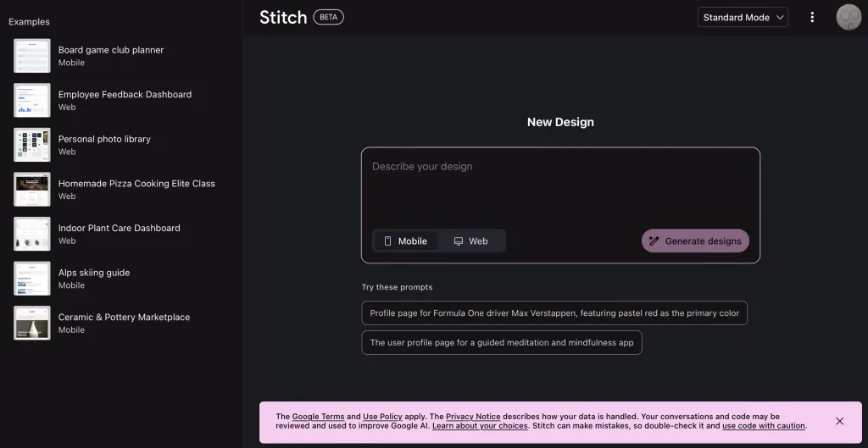868x448 pixels.
Task: Dismiss the pink terms notice banner
Action: tap(840, 422)
